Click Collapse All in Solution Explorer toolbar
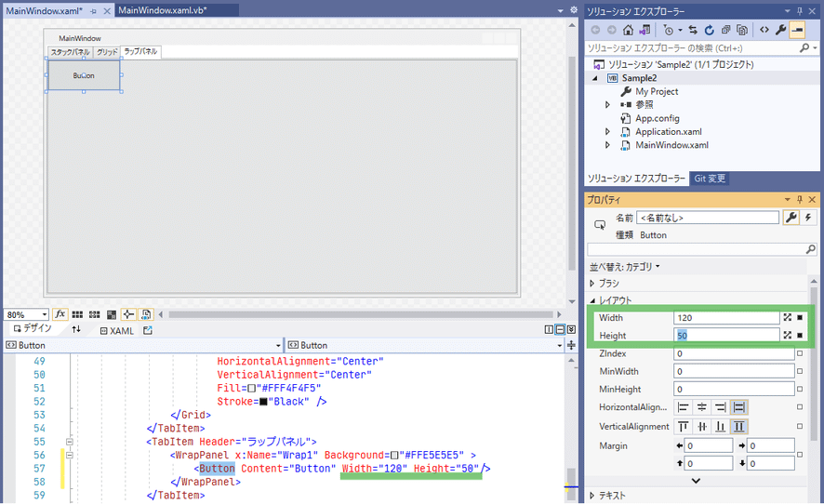The height and width of the screenshot is (504, 824). tap(726, 30)
